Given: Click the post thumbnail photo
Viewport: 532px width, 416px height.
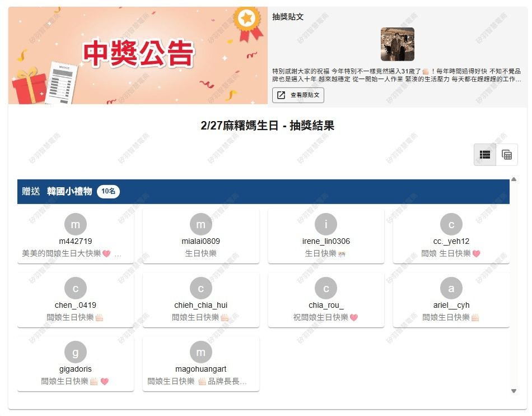Looking at the screenshot, I should (398, 44).
